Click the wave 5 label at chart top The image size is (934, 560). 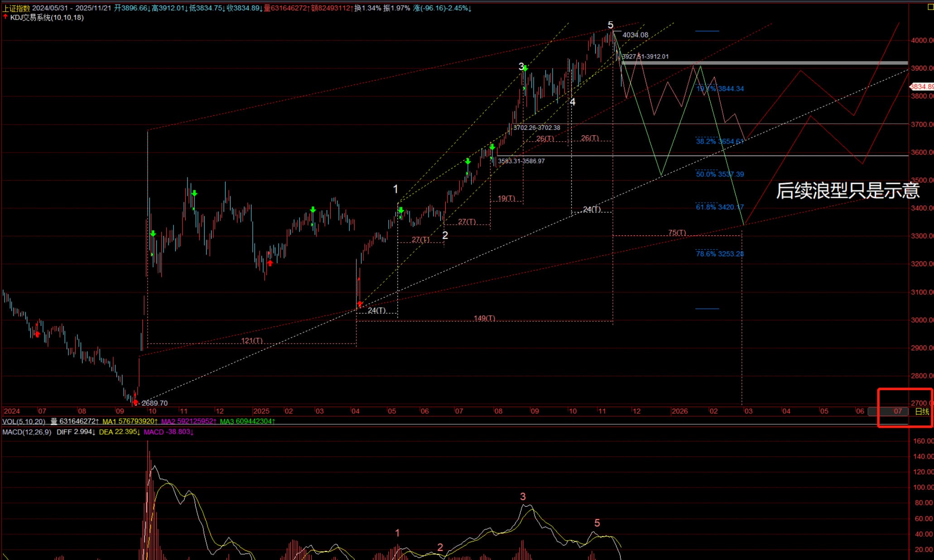click(x=611, y=25)
